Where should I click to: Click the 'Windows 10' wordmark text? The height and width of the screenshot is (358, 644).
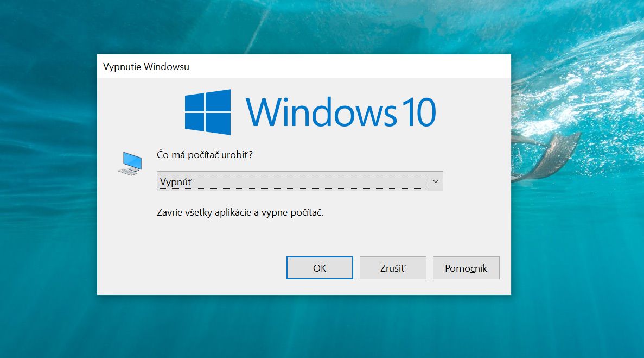341,112
